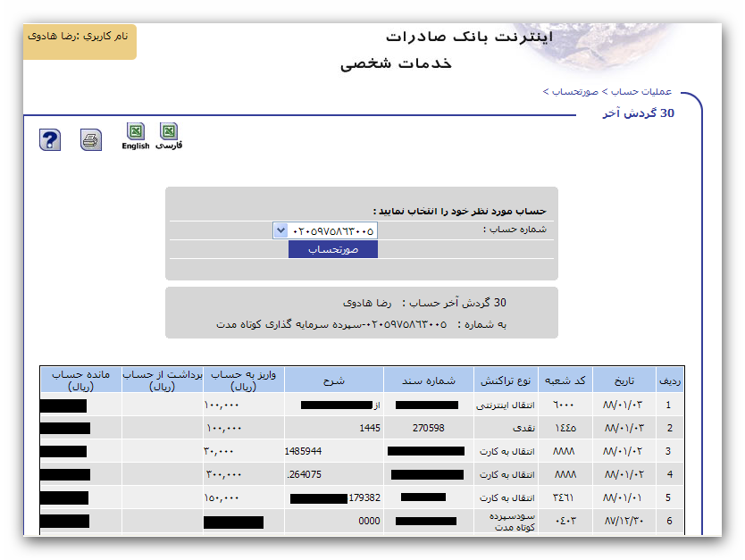Click the blue صورتحساب button
Viewport: 745px width, 560px height.
[x=333, y=249]
